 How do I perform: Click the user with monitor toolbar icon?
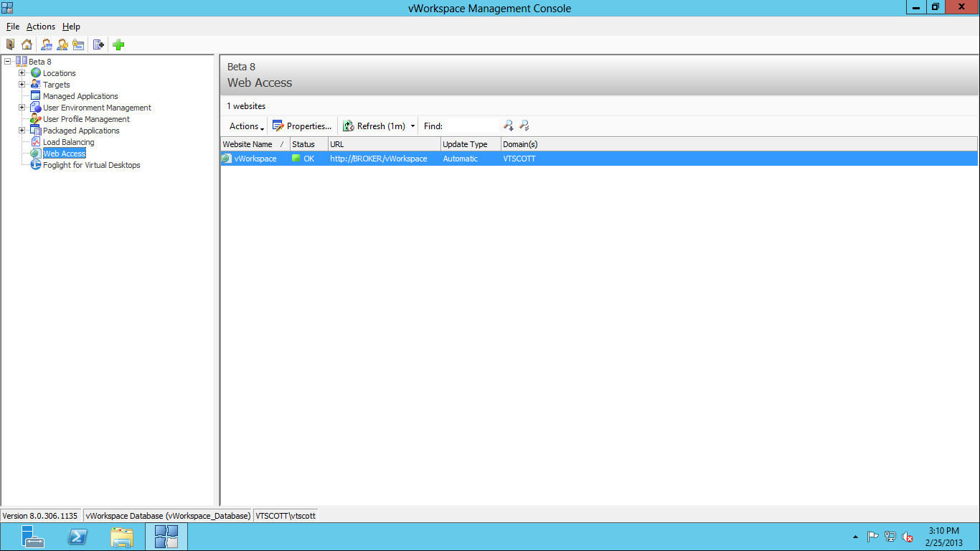[47, 44]
